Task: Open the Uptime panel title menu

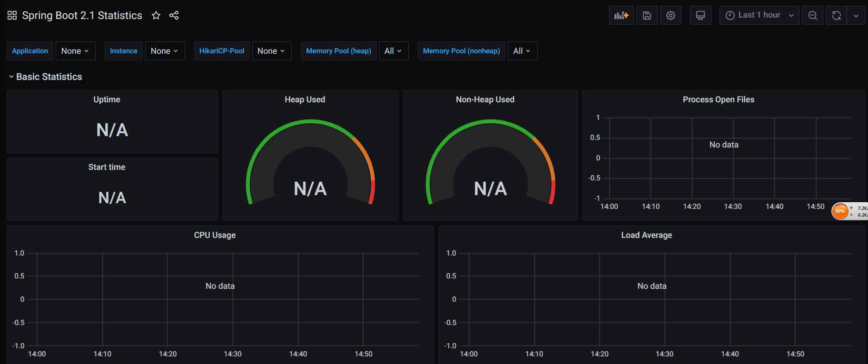Action: pos(107,99)
